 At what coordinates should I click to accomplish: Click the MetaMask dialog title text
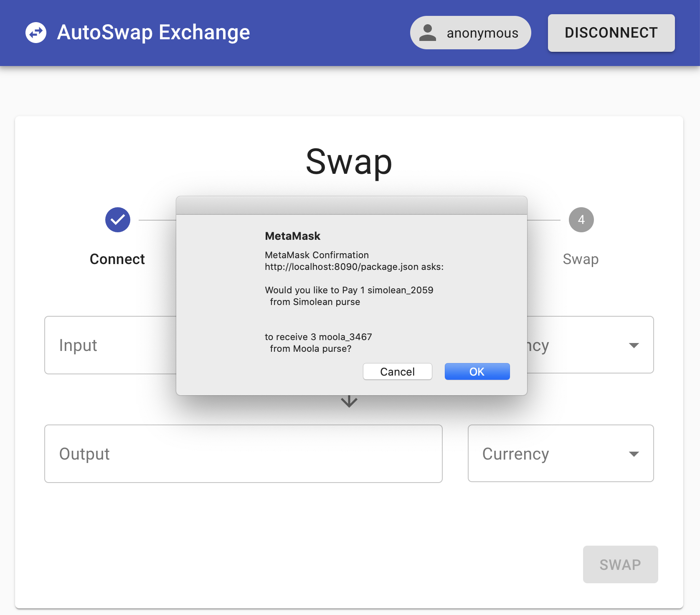[x=293, y=236]
